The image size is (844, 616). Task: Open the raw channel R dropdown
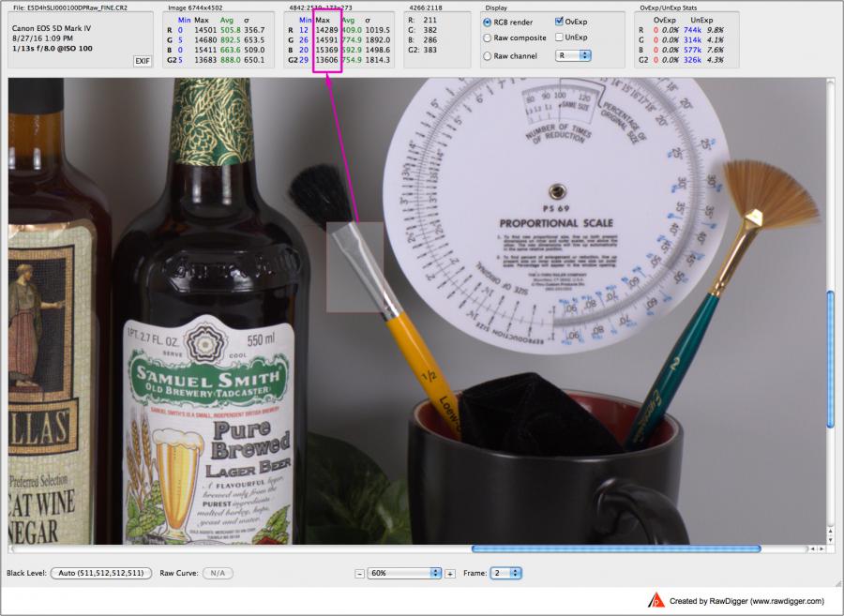(x=573, y=55)
